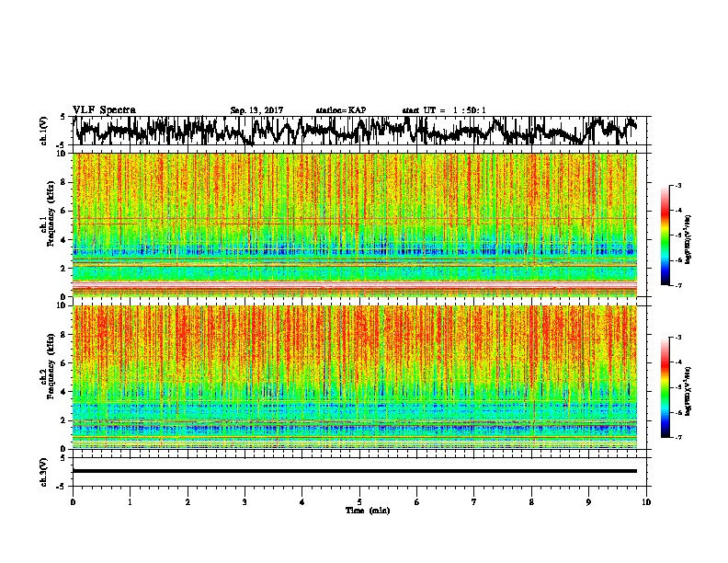Viewport: 728px width, 563px height.
Task: Click the "ch.1(V)" waveform axis label
Action: [x=43, y=131]
